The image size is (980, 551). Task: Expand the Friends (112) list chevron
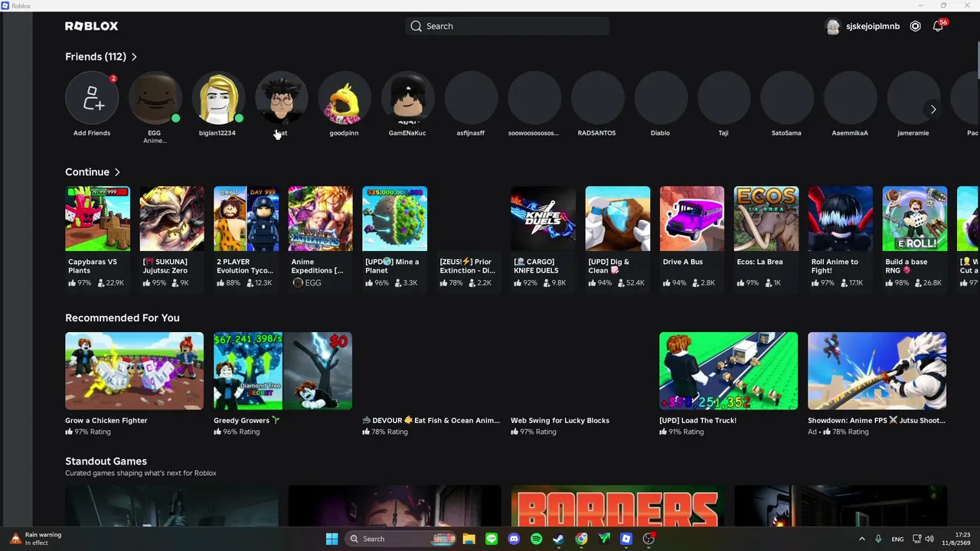coord(134,57)
